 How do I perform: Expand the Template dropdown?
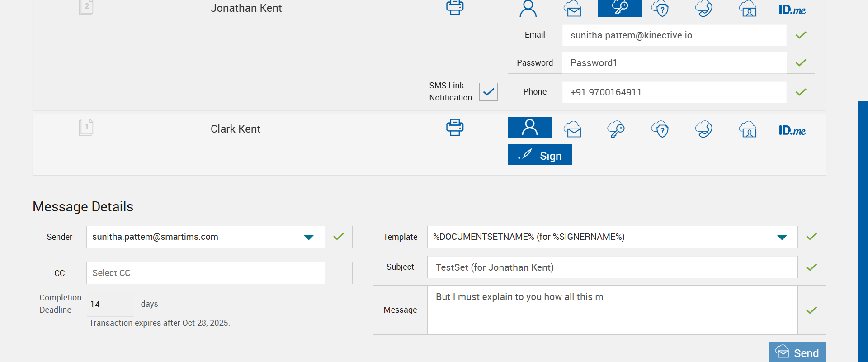782,237
